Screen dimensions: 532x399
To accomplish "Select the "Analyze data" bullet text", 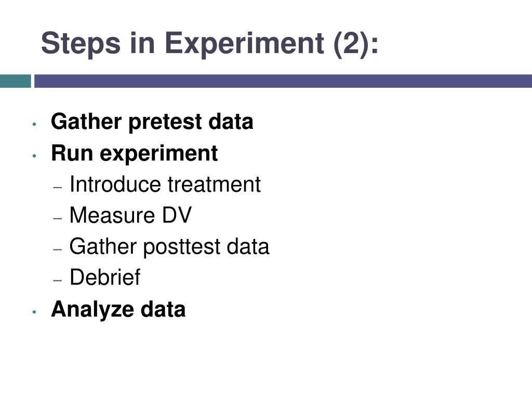I will pos(118,309).
